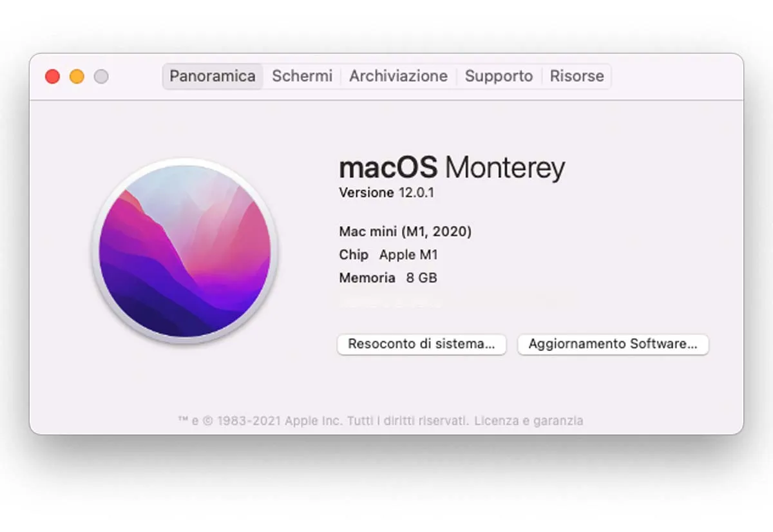The image size is (773, 532).
Task: Click the disabled grey zoom button
Action: click(101, 77)
